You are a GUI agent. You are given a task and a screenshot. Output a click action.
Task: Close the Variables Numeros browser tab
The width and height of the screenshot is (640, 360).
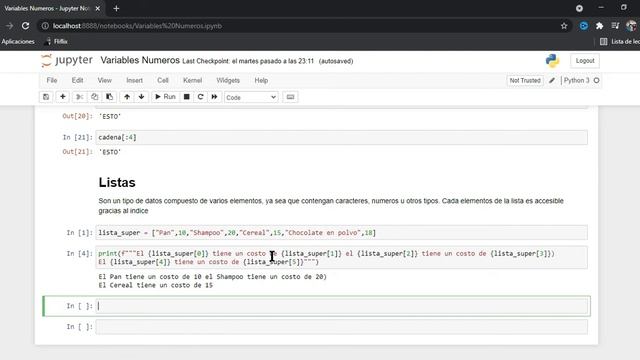click(98, 8)
